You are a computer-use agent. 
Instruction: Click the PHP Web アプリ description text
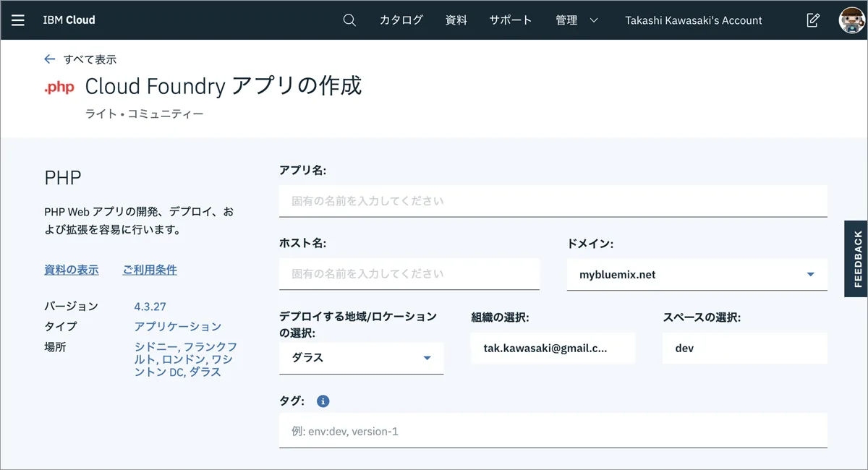point(139,221)
